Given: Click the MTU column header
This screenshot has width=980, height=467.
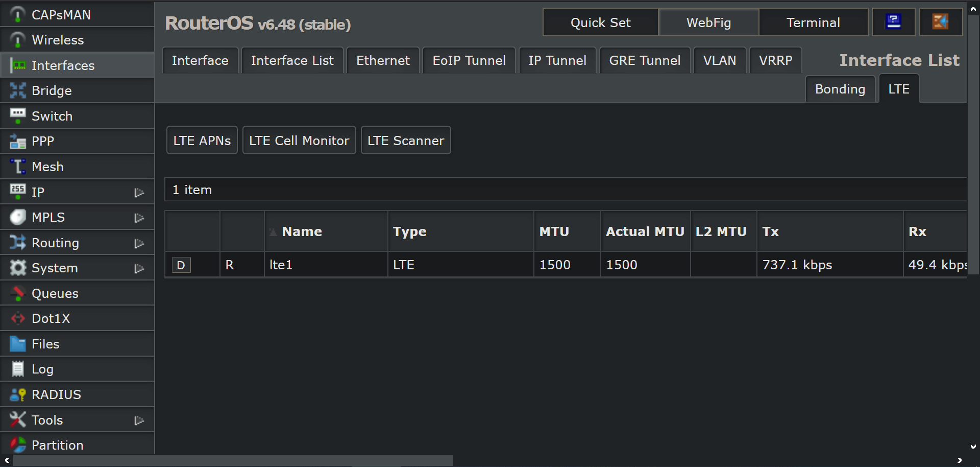Looking at the screenshot, I should (x=567, y=231).
